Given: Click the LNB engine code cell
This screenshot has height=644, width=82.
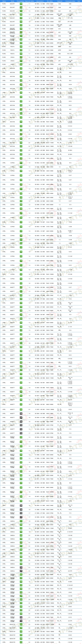Looking at the screenshot, I should click(x=70, y=25).
